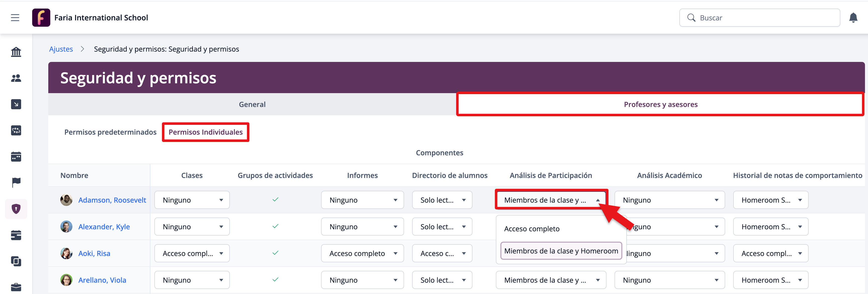Select the shield security sidebar icon
Image resolution: width=868 pixels, height=294 pixels.
pos(16,209)
